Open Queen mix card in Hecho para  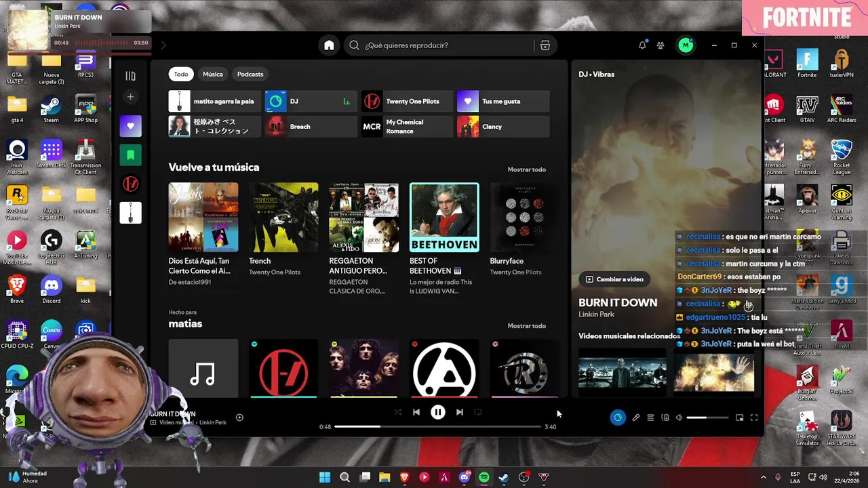click(x=363, y=368)
